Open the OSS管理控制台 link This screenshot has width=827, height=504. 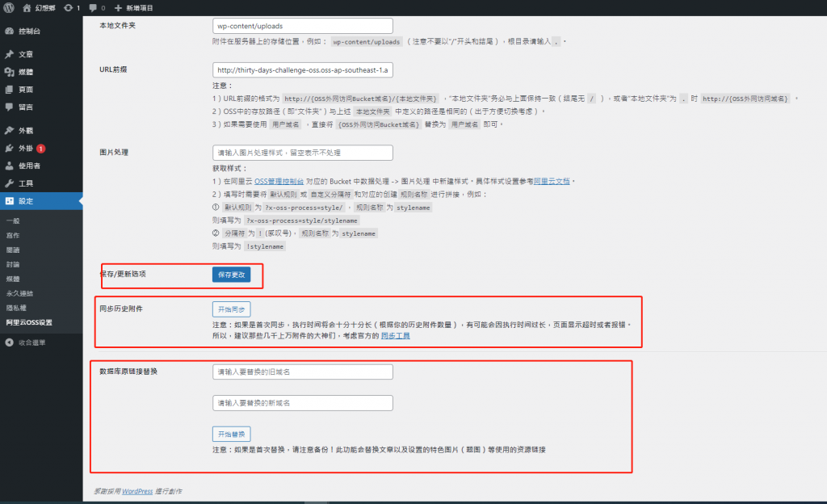coord(279,182)
